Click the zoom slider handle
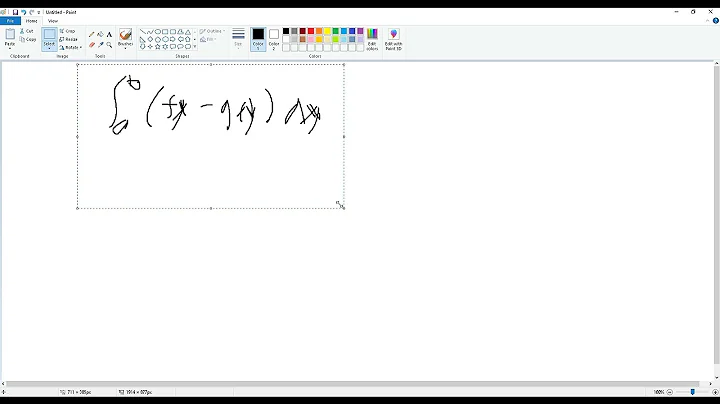720x404 pixels. (x=692, y=392)
